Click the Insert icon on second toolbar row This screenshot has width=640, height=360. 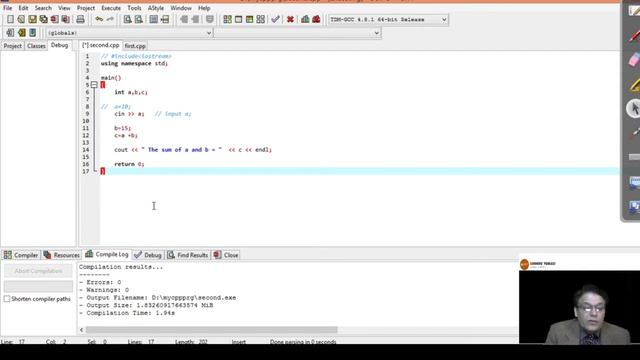(x=10, y=33)
